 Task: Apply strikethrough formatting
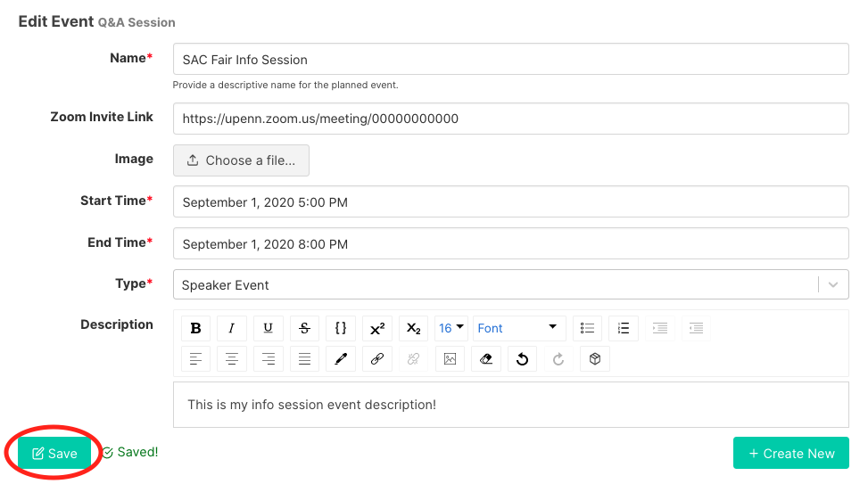(304, 328)
